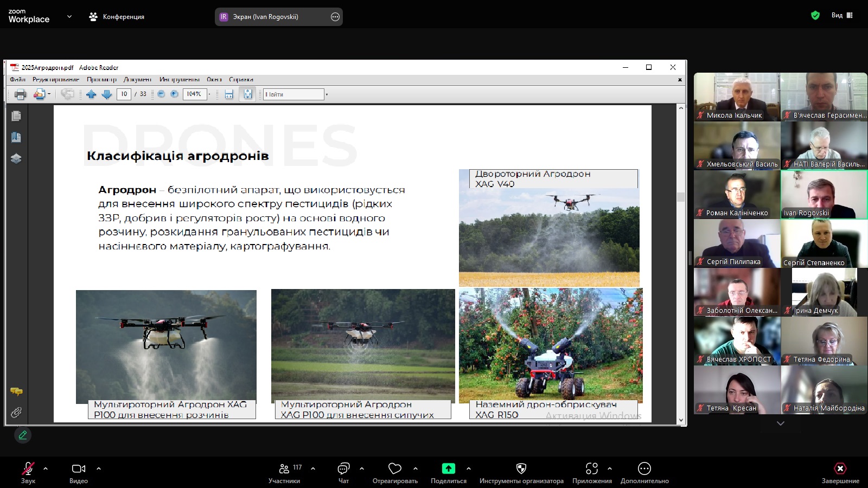Select Ivan Rogovskii's video thumbnail
The width and height of the screenshot is (868, 488).
point(824,194)
